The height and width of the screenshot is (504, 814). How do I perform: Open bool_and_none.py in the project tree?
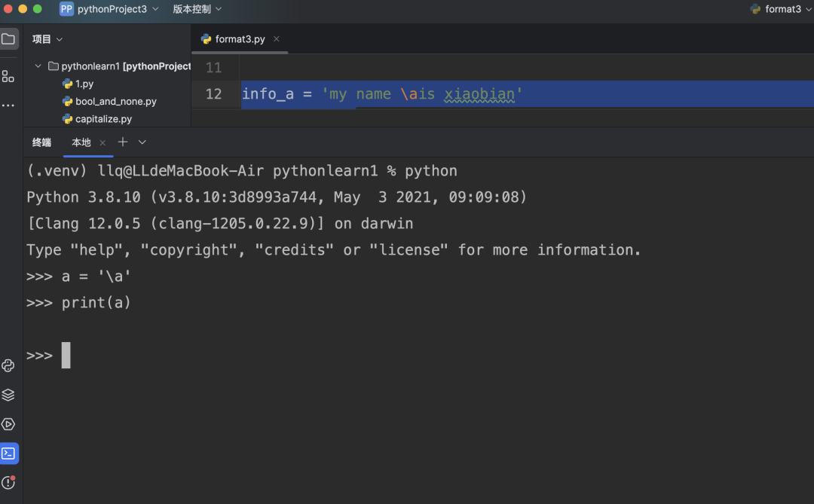115,102
